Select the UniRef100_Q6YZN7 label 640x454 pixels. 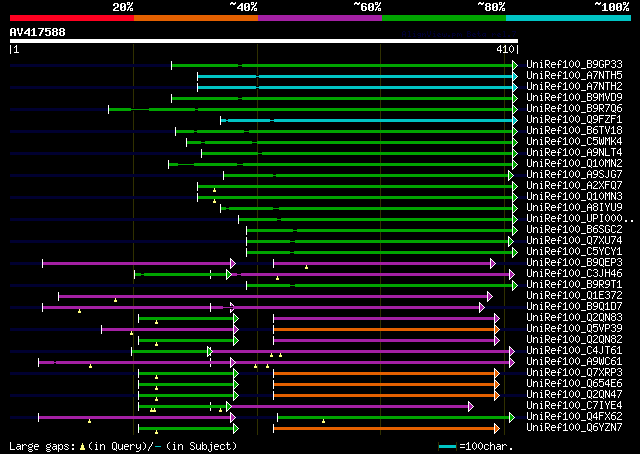(x=574, y=428)
